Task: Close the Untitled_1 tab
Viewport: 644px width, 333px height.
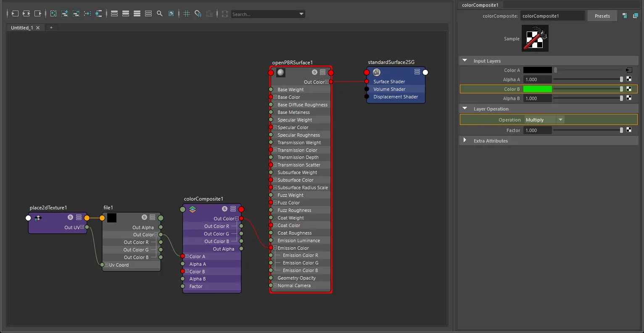Action: [38, 28]
